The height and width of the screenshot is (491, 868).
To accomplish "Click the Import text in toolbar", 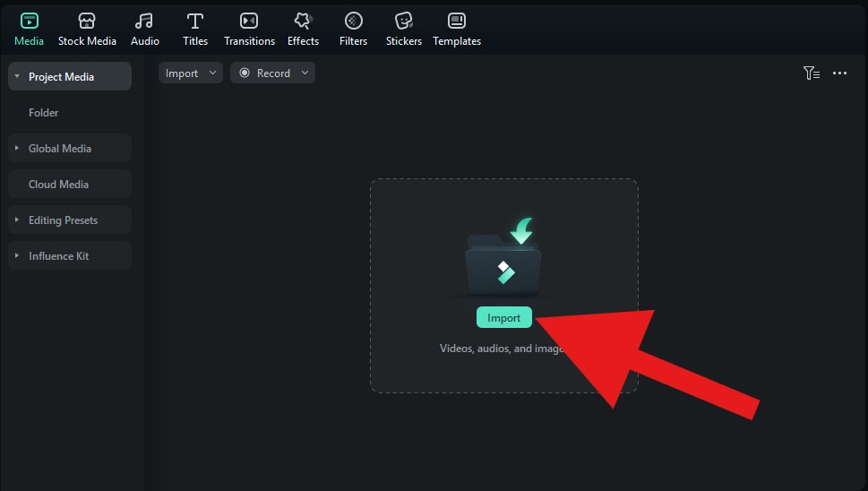I will tap(182, 73).
